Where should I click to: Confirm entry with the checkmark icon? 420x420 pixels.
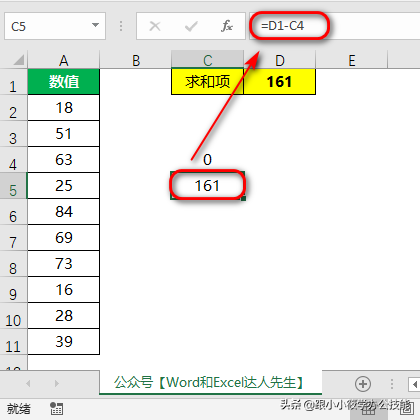pyautogui.click(x=191, y=26)
